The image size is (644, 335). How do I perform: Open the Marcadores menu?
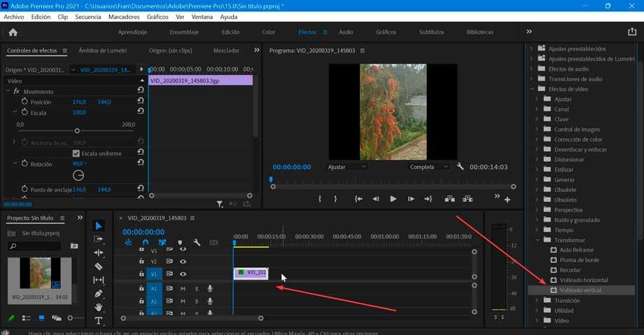124,17
